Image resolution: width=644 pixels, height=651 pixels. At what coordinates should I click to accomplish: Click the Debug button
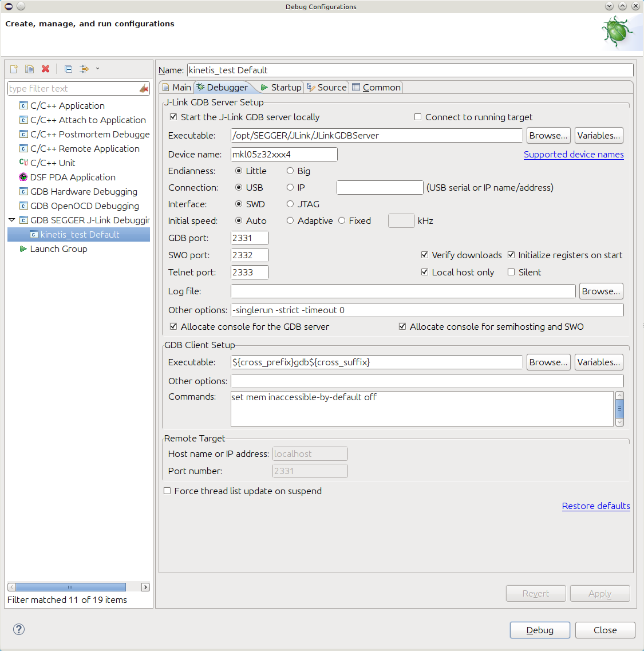pos(540,630)
